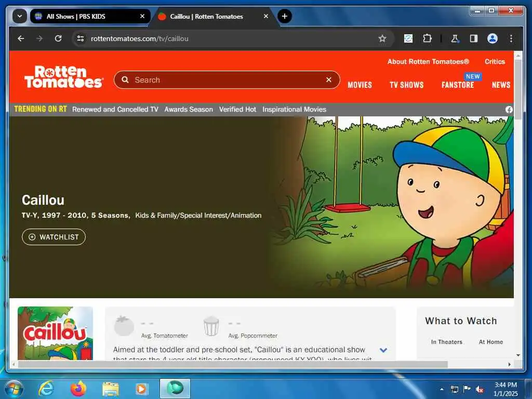Viewport: 532px width, 399px height.
Task: Click the vertical scrollbar thumb
Action: click(x=518, y=89)
